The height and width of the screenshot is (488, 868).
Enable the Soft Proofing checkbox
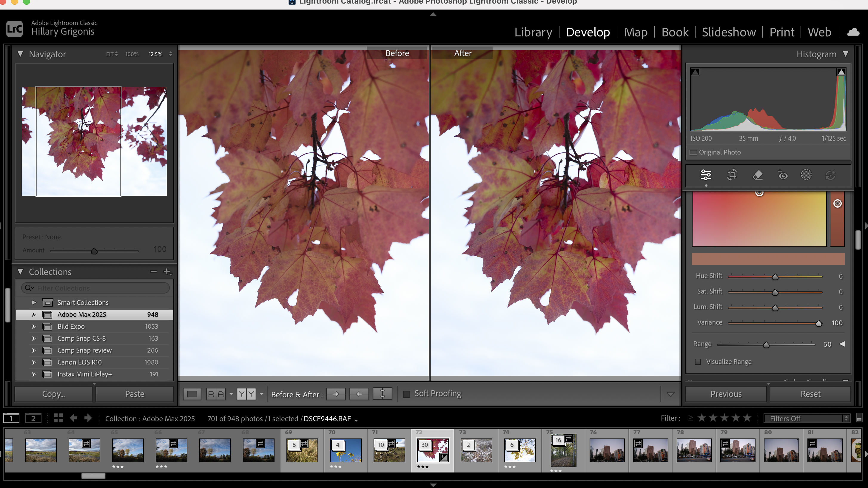[x=407, y=394]
